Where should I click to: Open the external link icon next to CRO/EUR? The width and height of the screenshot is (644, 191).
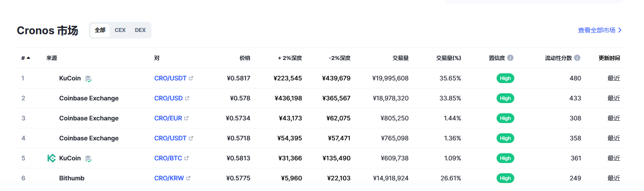186,118
